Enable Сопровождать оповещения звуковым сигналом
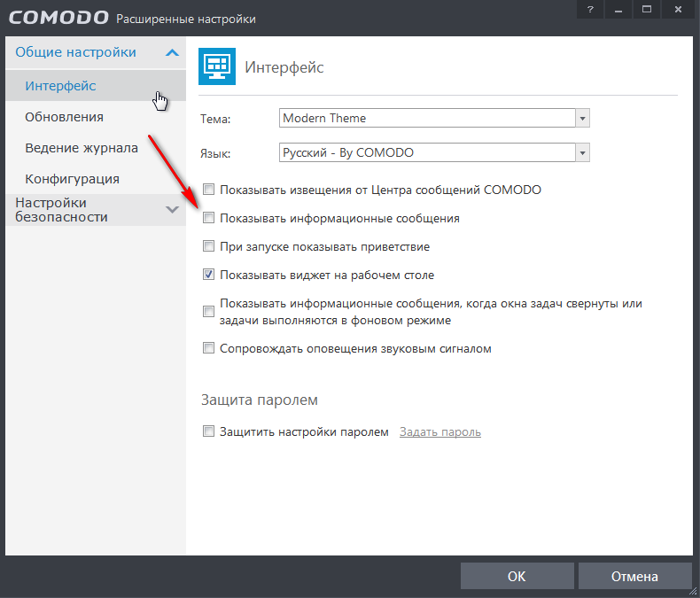 [x=209, y=348]
